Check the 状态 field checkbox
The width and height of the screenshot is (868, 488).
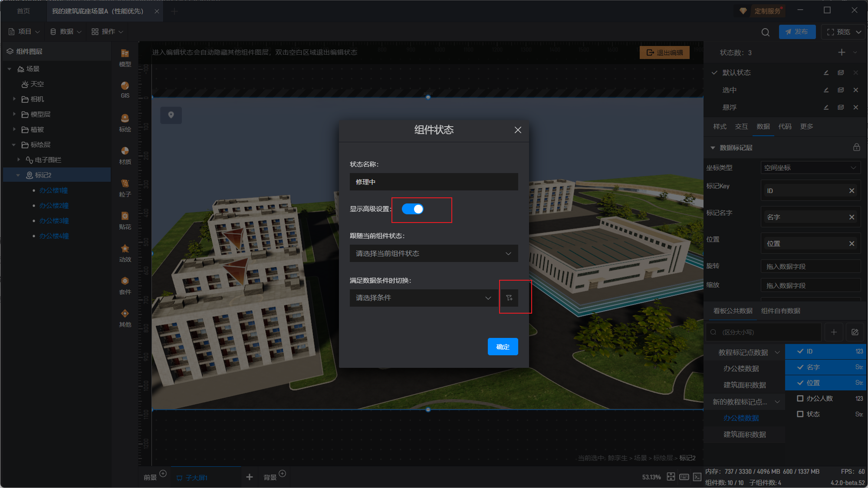click(x=800, y=414)
